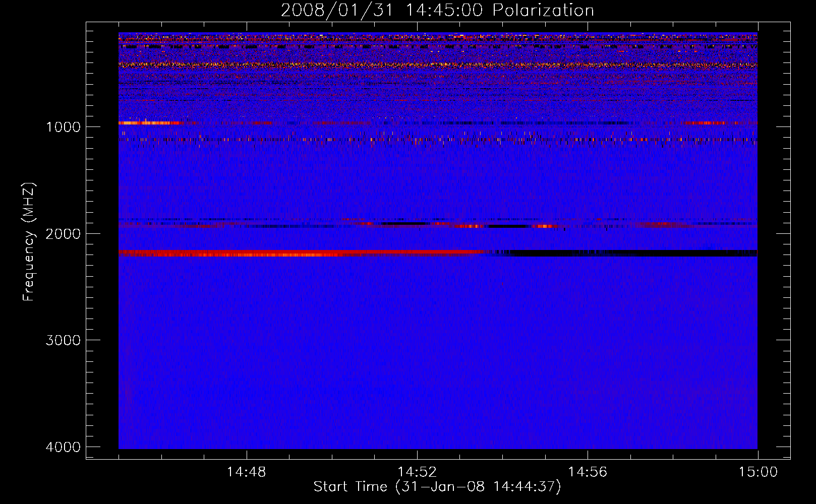
Task: Click the "Start Time (31-Jan-08 14:44:37)" label
Action: [437, 487]
